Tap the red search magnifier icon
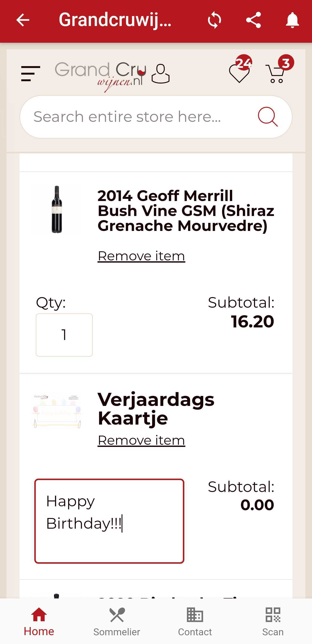 [268, 117]
